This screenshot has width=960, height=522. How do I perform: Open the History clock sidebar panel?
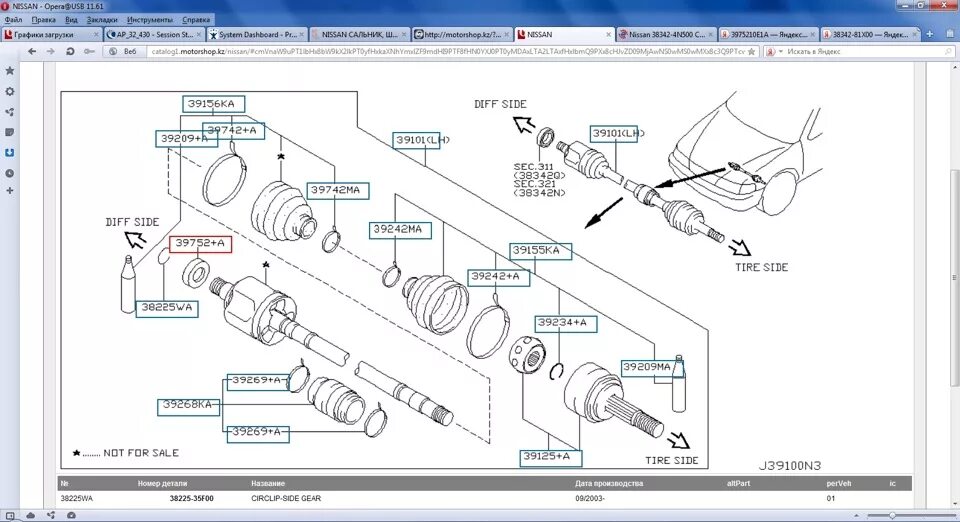click(10, 173)
